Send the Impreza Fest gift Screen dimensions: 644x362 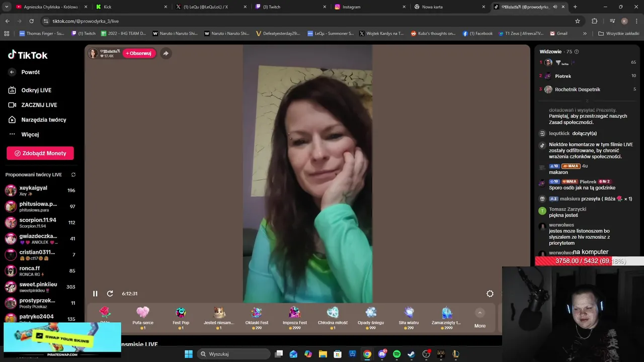(295, 318)
